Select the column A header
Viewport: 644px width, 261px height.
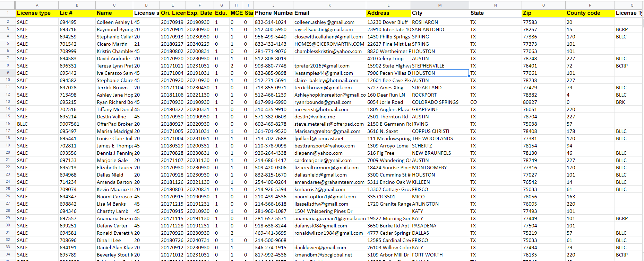[37, 5]
